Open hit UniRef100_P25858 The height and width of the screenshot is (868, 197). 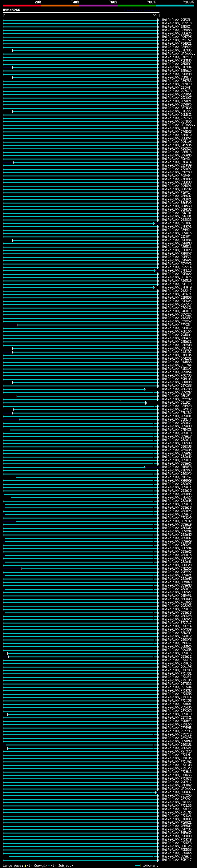click(x=177, y=30)
